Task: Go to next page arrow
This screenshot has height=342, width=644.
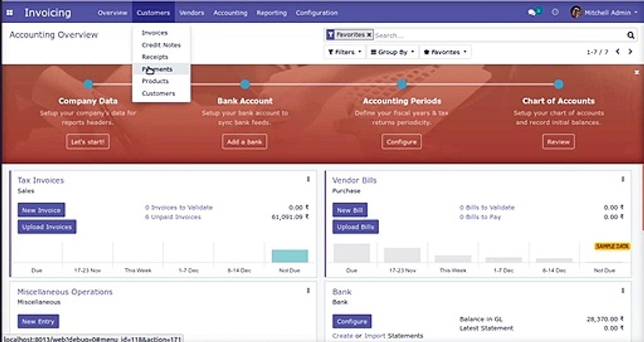Action: [630, 52]
